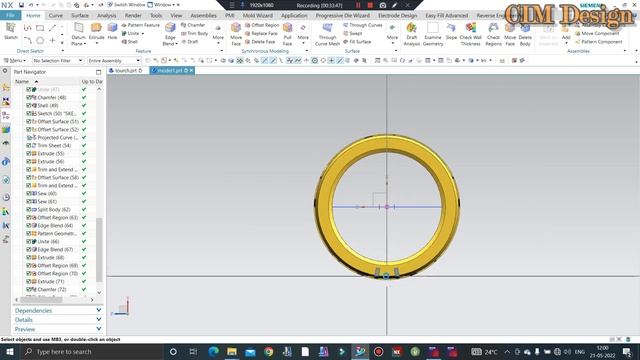This screenshot has width=640, height=360.
Task: Click the Swept surface button
Action: [x=353, y=33]
